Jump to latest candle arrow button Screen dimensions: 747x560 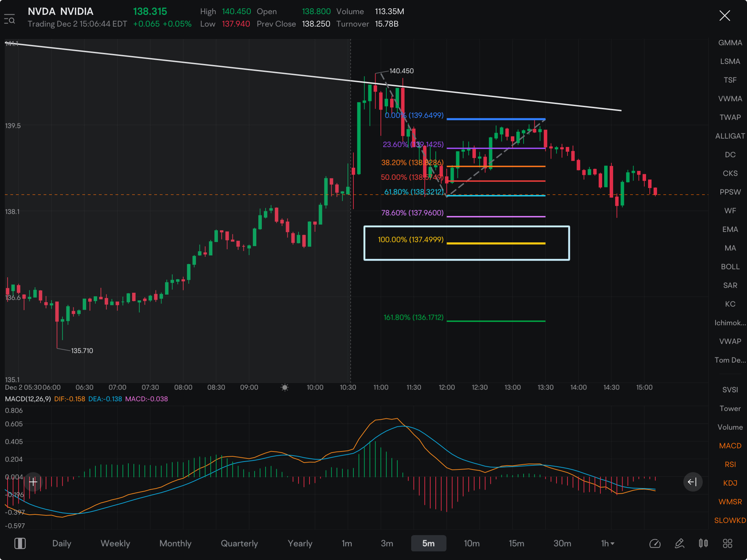coord(693,482)
